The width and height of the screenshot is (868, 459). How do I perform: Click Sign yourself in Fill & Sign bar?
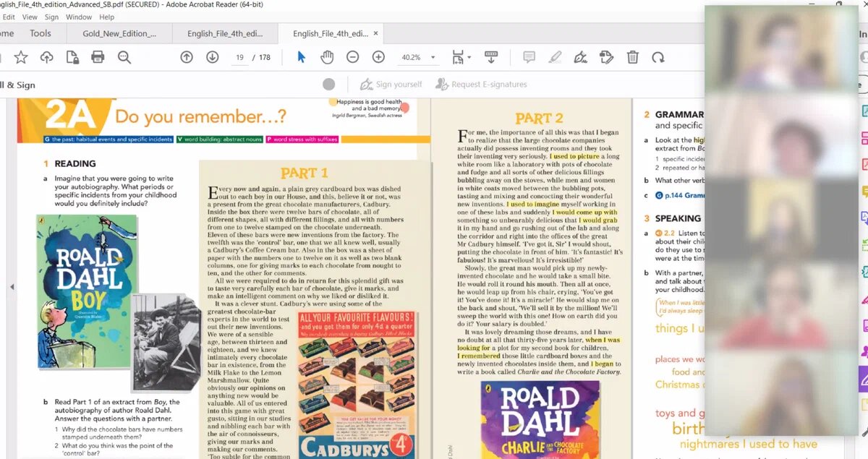(x=391, y=85)
